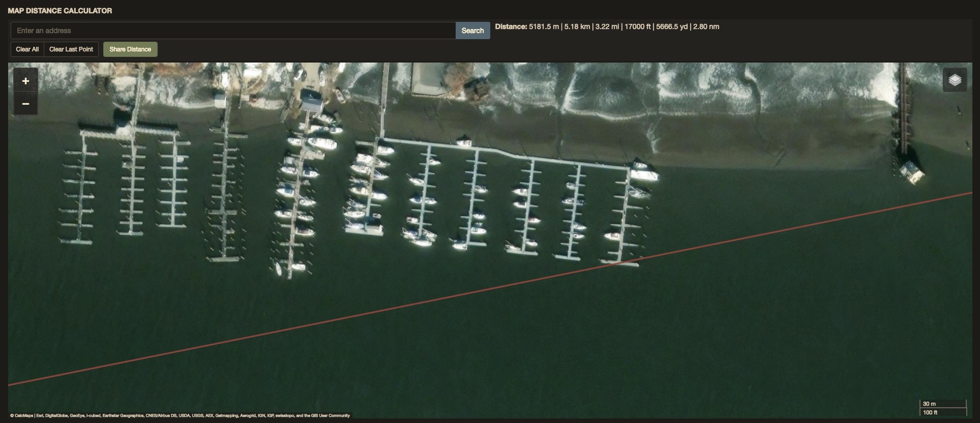Click the small hut on the long walkway dock

[x=463, y=141]
